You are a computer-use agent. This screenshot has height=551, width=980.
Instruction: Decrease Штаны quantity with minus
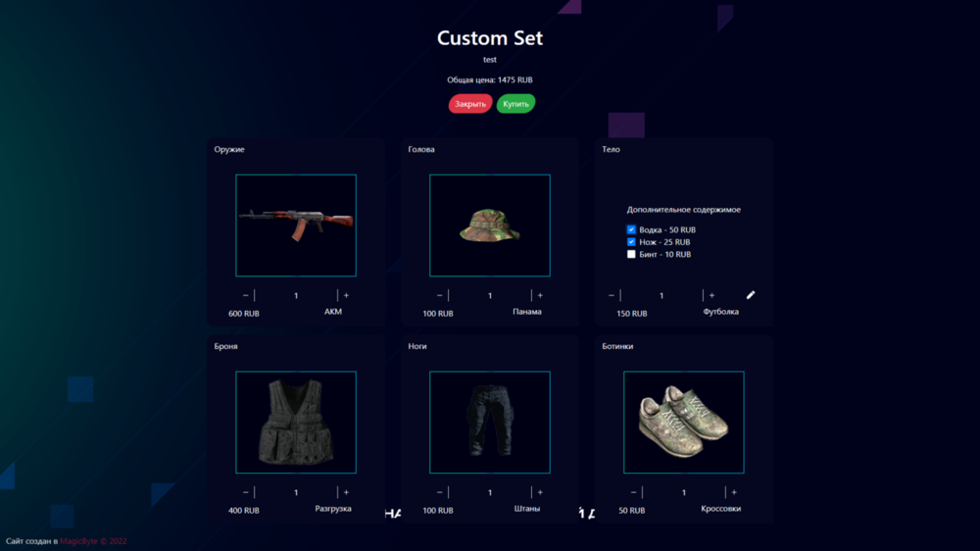click(439, 492)
